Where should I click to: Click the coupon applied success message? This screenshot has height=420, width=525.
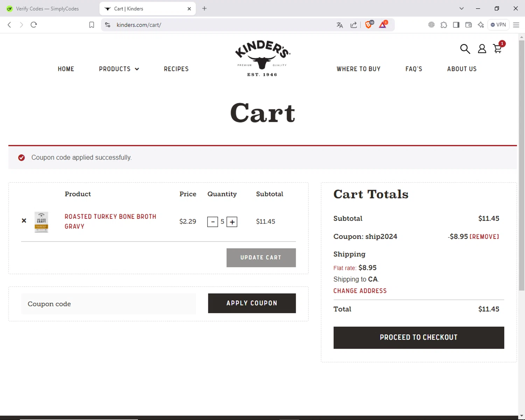coord(82,157)
